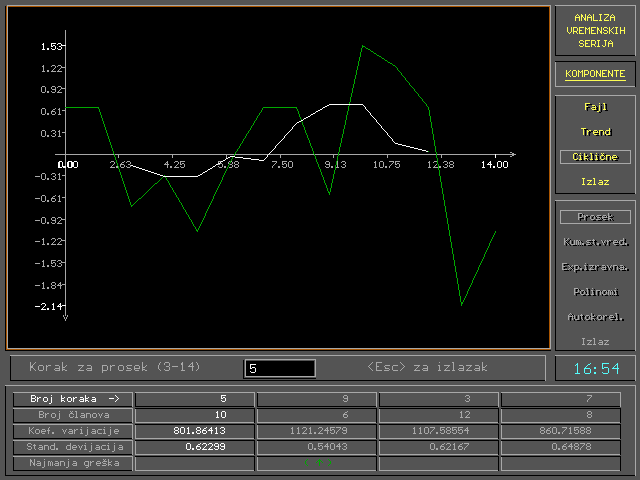Choose the Ciklične menu option
This screenshot has height=480, width=640.
pos(595,157)
